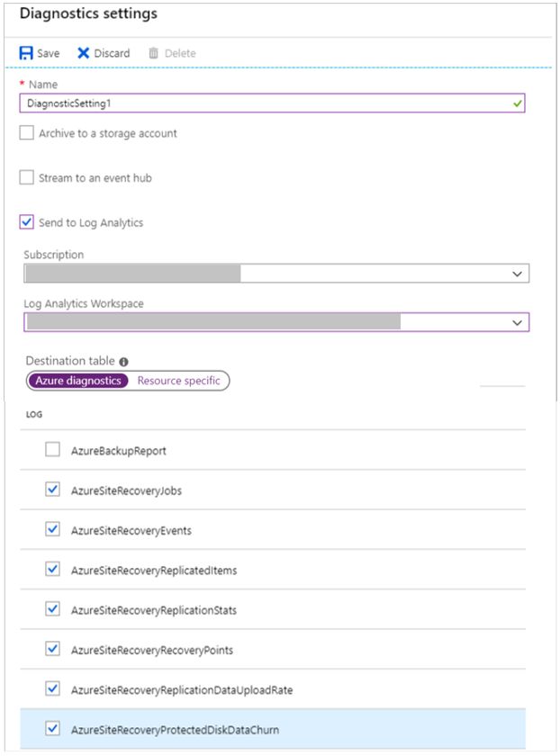Click the Archive to a storage account label
560x756 pixels.
pyautogui.click(x=108, y=133)
